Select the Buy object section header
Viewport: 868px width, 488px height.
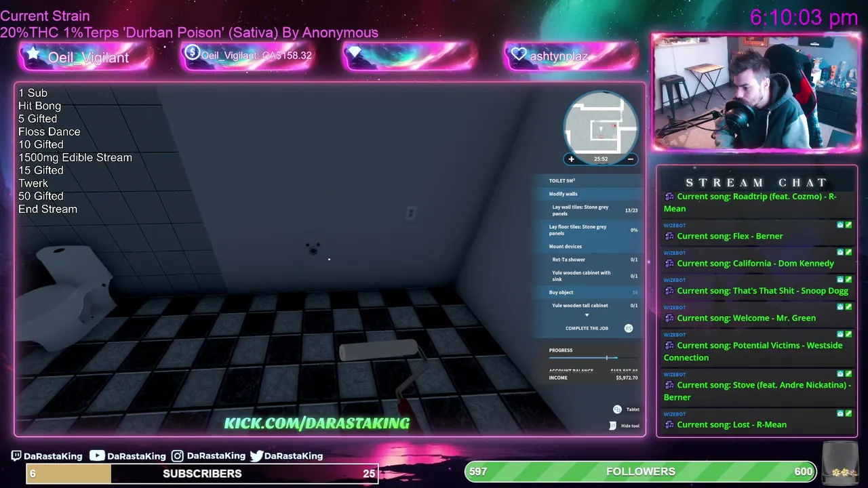click(x=561, y=293)
